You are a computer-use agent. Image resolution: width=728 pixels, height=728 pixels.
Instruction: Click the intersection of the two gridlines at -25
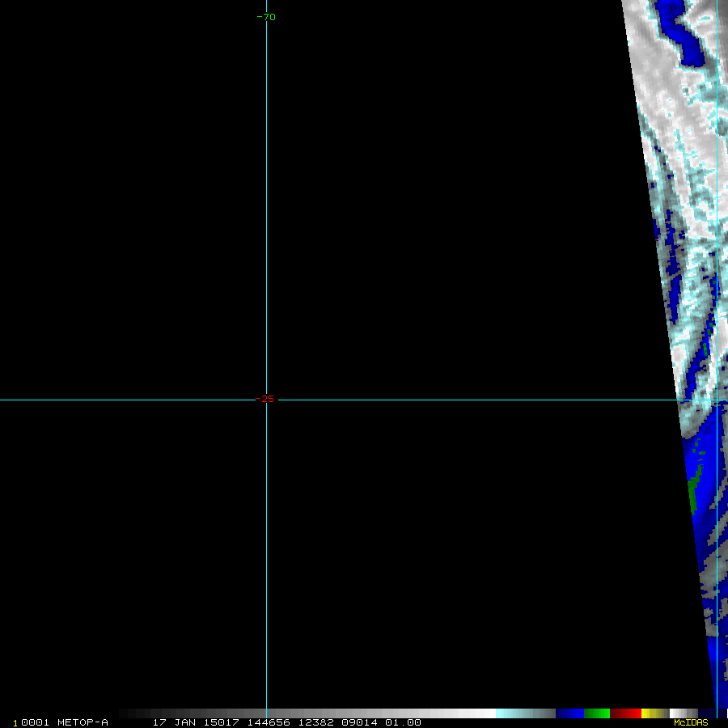(x=266, y=400)
